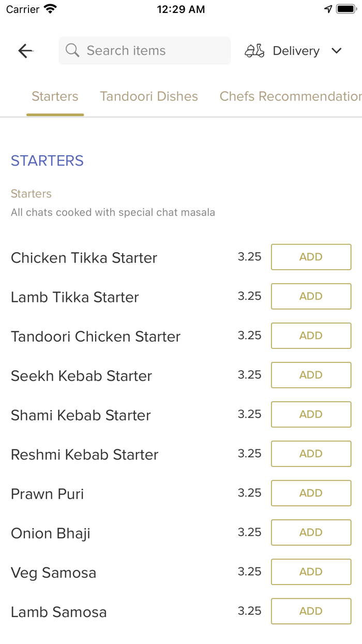Open the Prawn Puri item name
The height and width of the screenshot is (644, 362).
click(48, 494)
